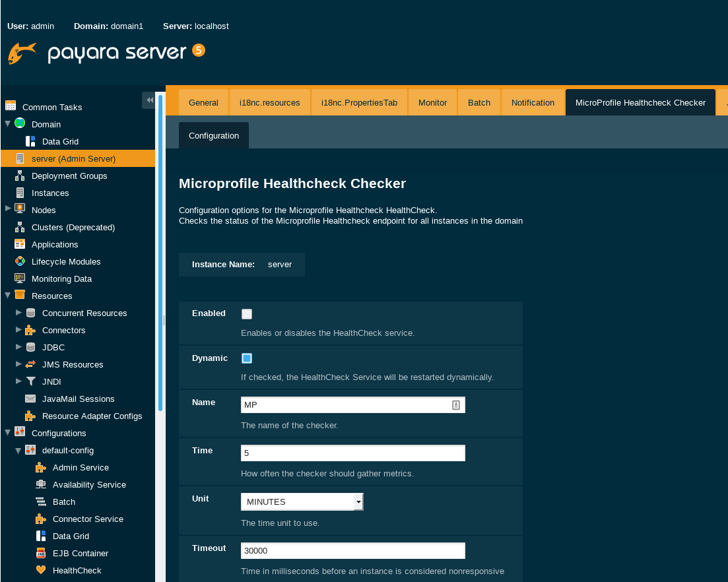The image size is (728, 582).
Task: Open the Monitoring Data tree link
Action: point(62,279)
